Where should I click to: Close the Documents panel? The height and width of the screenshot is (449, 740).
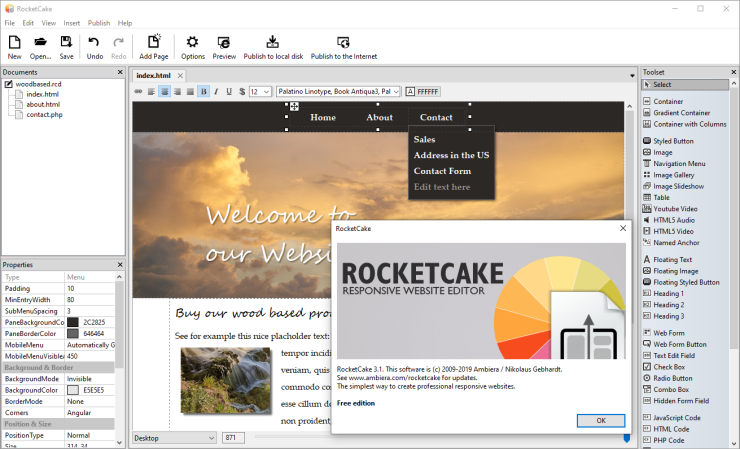(120, 72)
